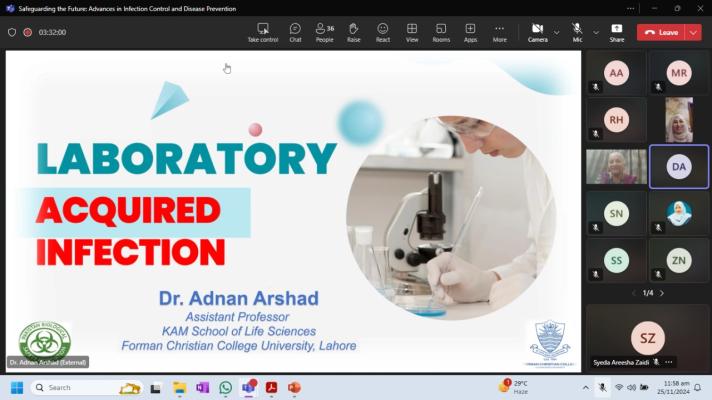Open the Apps panel

click(470, 31)
